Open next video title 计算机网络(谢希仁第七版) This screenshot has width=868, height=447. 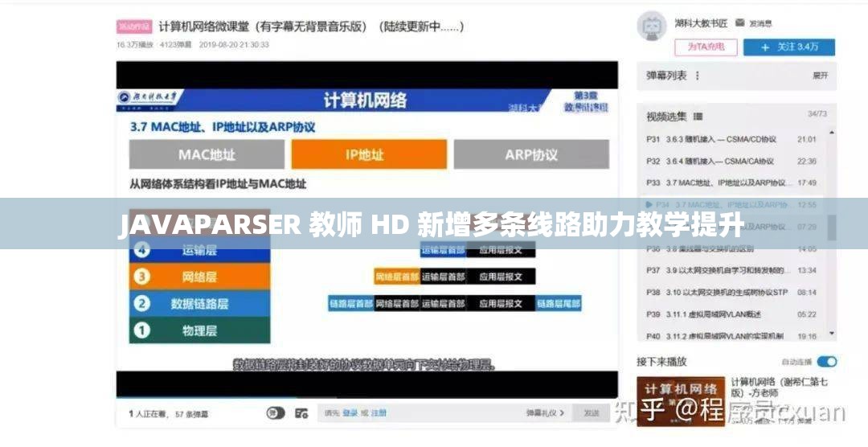point(780,388)
